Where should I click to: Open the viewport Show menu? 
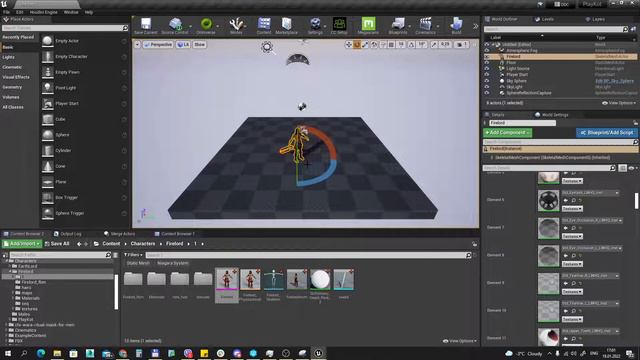pyautogui.click(x=200, y=44)
